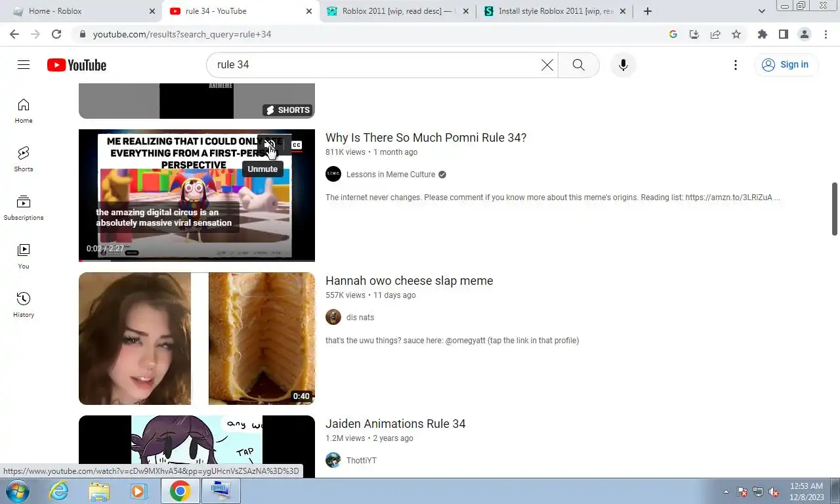The height and width of the screenshot is (504, 840).
Task: Click the Hannah owo video thumbnail
Action: [197, 339]
